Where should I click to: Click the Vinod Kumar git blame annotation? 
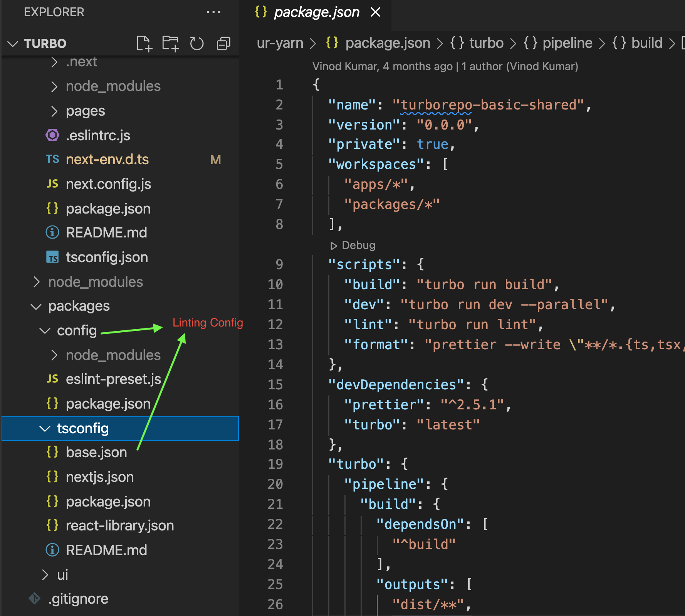pyautogui.click(x=445, y=66)
